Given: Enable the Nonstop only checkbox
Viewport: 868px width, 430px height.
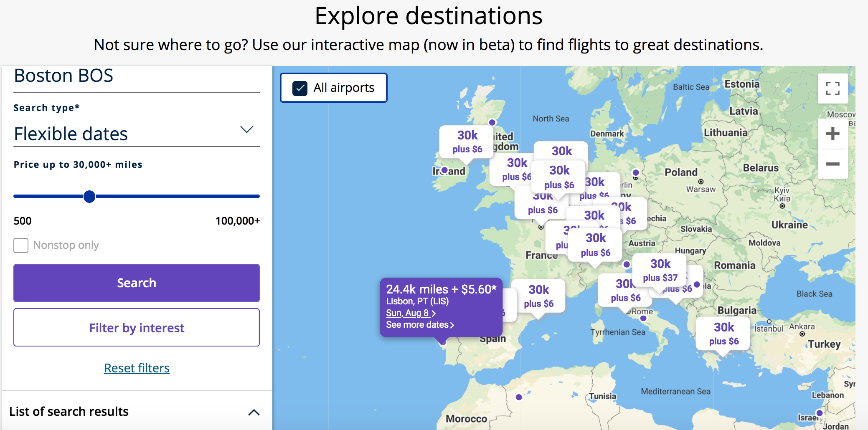Looking at the screenshot, I should (21, 245).
